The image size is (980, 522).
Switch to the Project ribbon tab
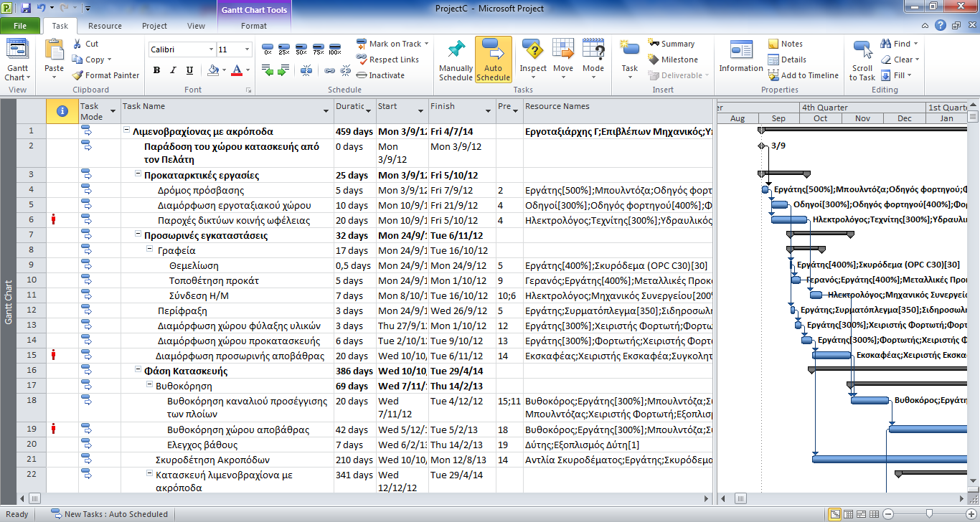pos(154,26)
